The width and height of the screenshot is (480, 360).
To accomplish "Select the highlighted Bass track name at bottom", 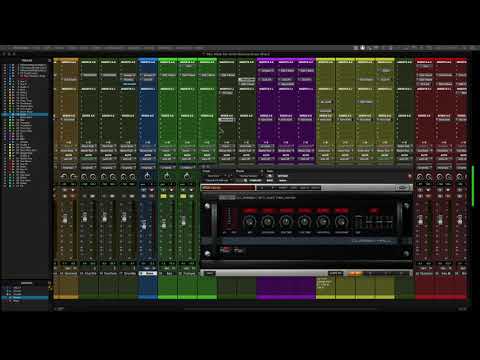I will click(x=148, y=273).
